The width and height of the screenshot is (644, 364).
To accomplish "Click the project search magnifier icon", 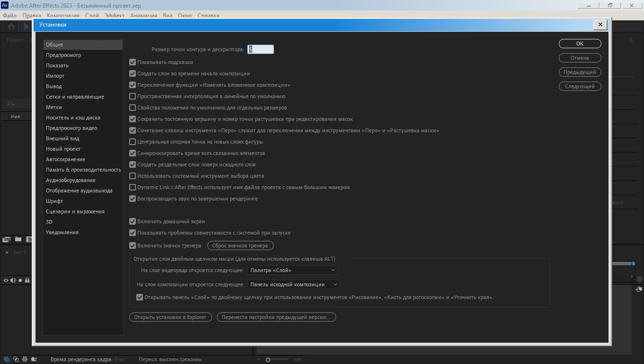I will (x=9, y=103).
